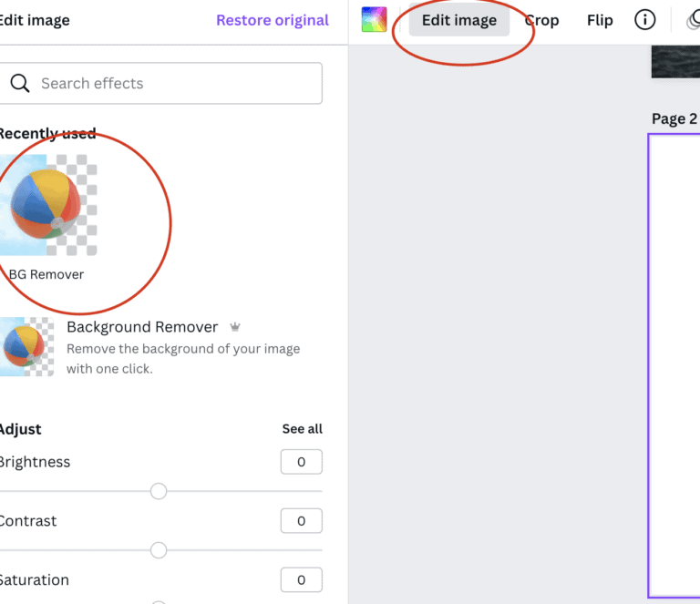Click the Search effects input field
Image resolution: width=700 pixels, height=604 pixels.
pos(160,84)
